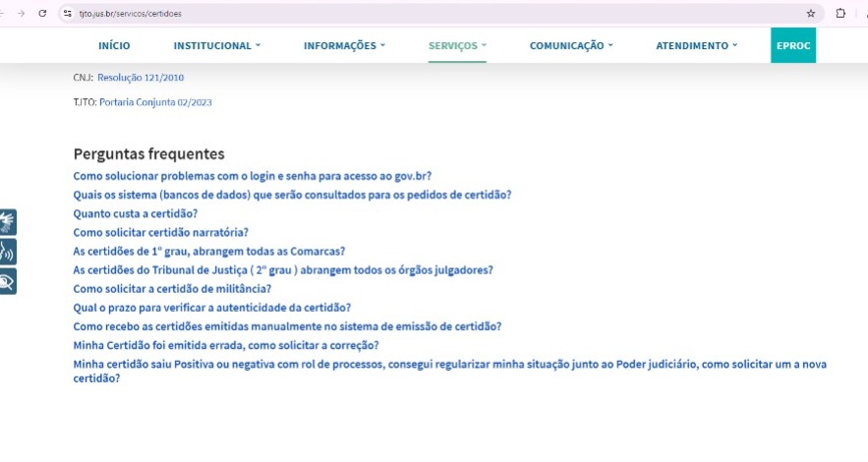The width and height of the screenshot is (868, 462).
Task: Open the browser extensions puzzle icon
Action: pyautogui.click(x=840, y=14)
